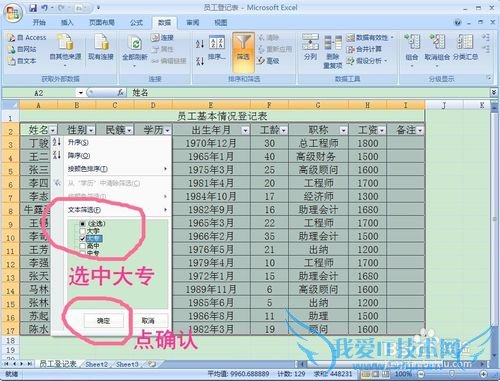Open 性别 column filter dropdown
Viewport: 500px width, 381px height.
point(91,130)
